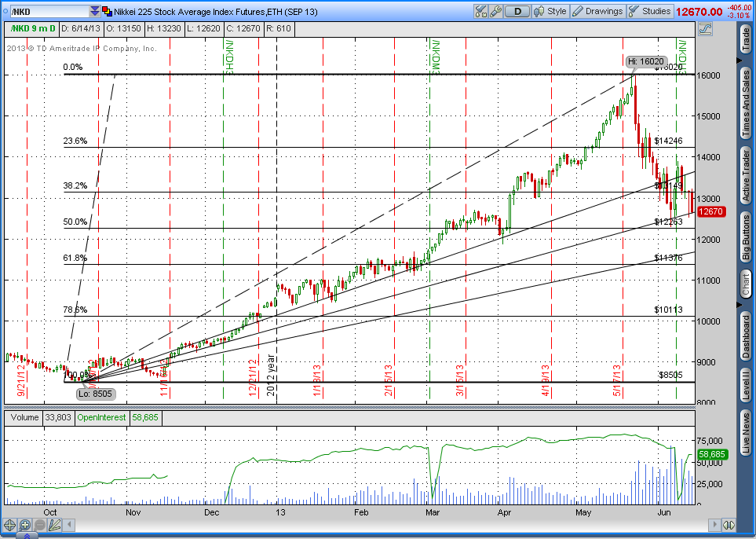Image resolution: width=756 pixels, height=539 pixels.
Task: Click the Lo: 8505 price bubble
Action: pyautogui.click(x=96, y=394)
